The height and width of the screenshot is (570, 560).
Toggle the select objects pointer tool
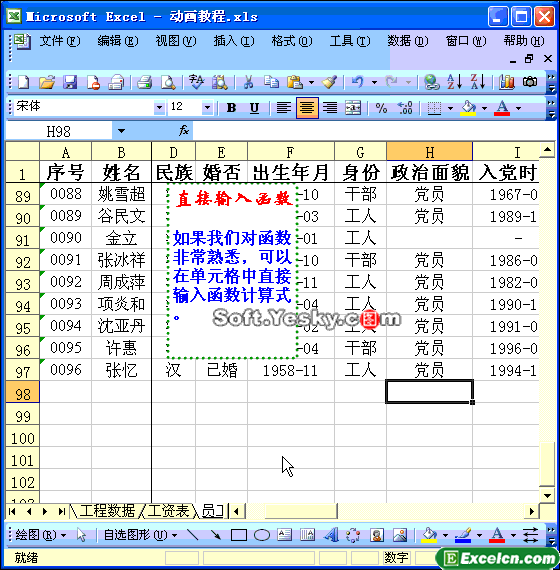click(x=81, y=535)
